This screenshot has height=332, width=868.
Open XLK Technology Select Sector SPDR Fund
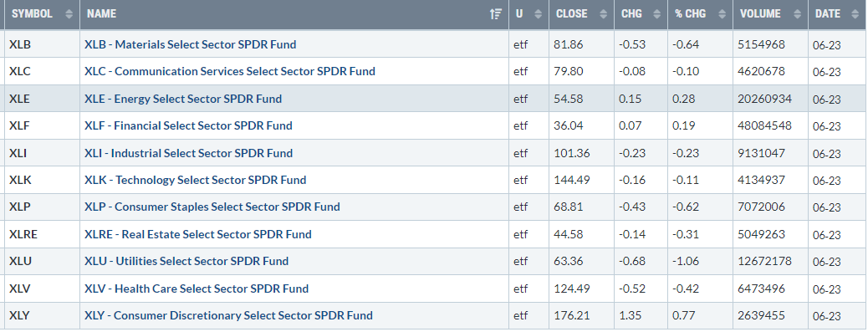point(196,180)
